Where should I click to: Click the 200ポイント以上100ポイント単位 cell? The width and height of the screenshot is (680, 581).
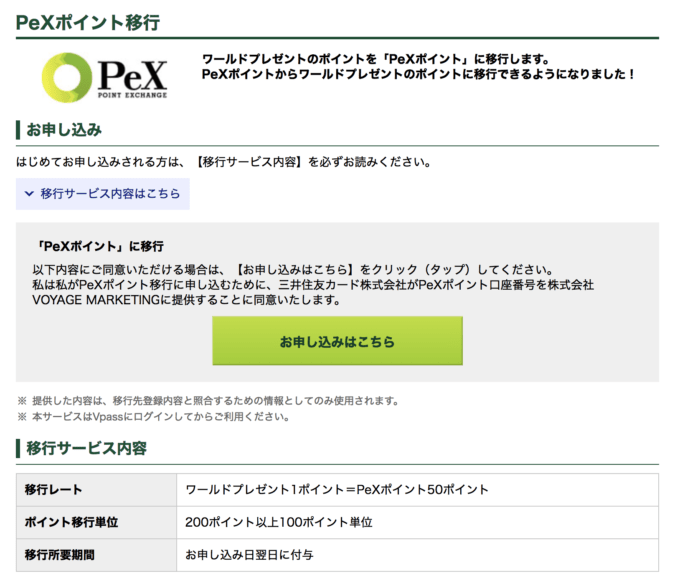(x=418, y=522)
